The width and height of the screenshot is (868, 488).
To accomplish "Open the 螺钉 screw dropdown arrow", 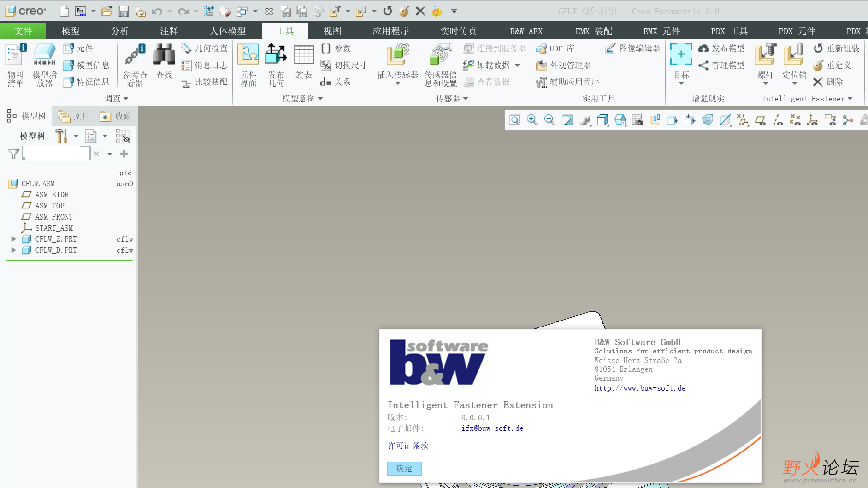I will pyautogui.click(x=766, y=84).
